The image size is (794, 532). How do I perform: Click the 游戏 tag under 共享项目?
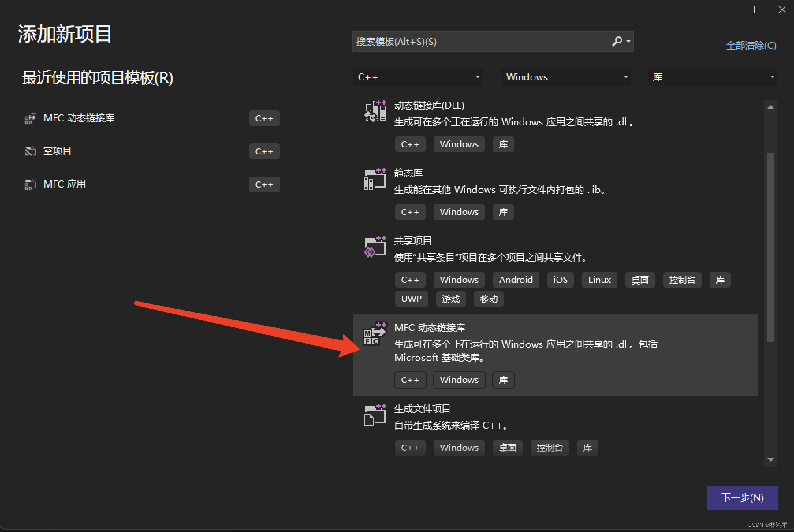(x=451, y=299)
